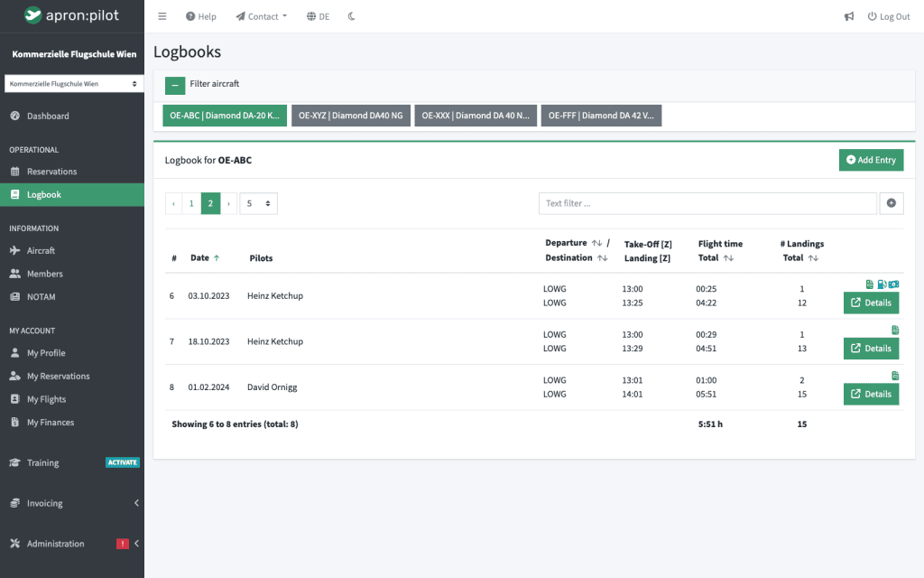Open entries-per-page dropdown showing 5
Screen dimensions: 924x578
[x=258, y=203]
